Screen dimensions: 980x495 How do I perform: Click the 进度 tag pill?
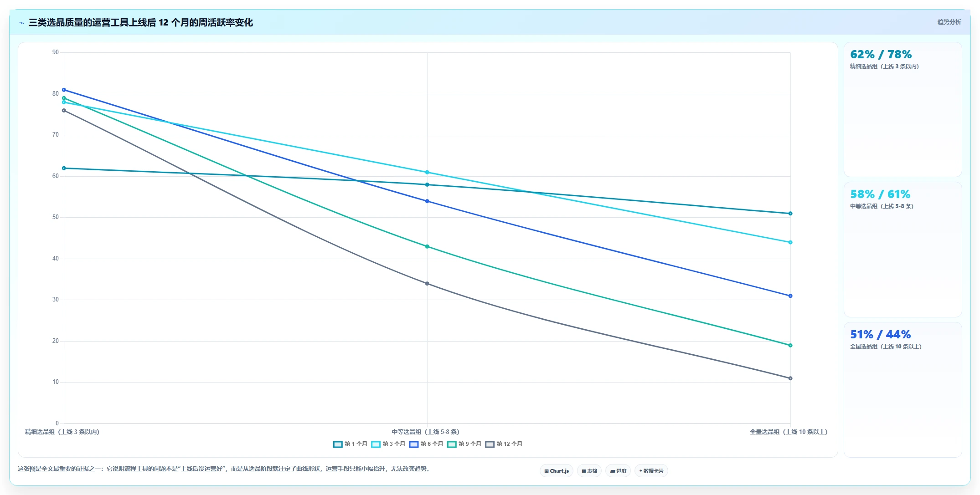coord(618,471)
